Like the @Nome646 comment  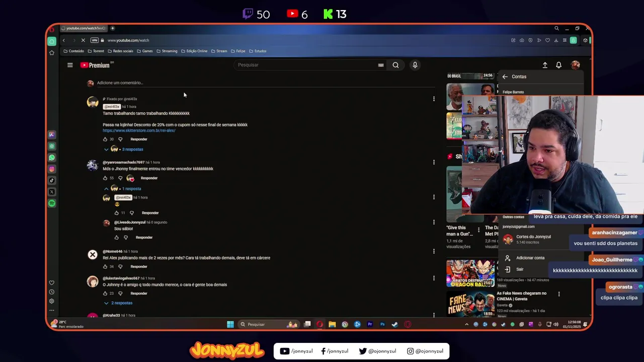coord(105,266)
